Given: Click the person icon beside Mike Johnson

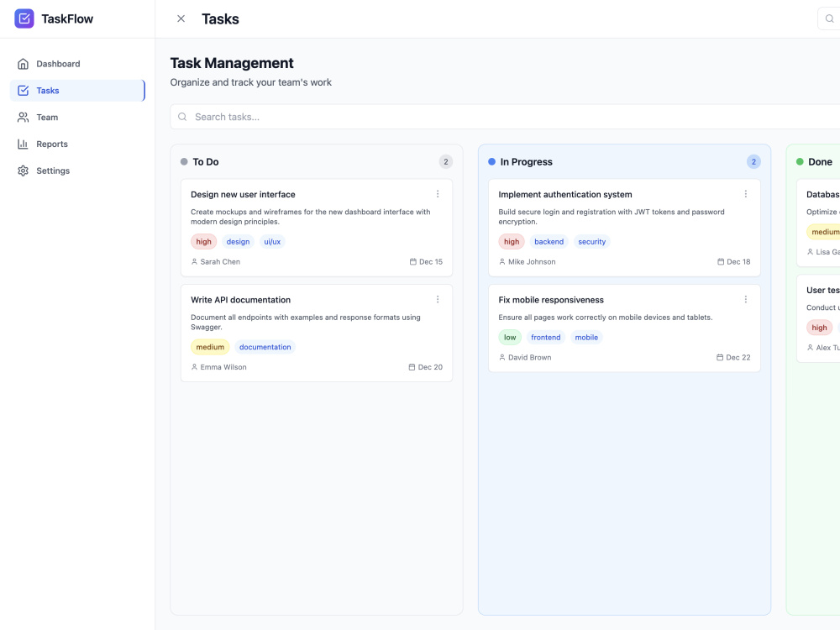Looking at the screenshot, I should pos(502,262).
